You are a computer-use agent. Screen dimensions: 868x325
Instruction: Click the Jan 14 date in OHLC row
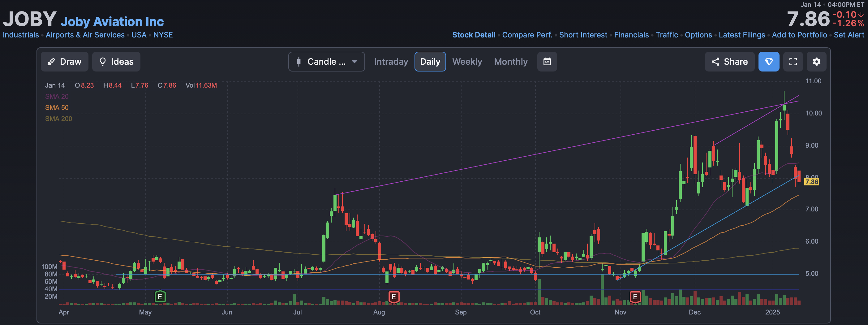(x=54, y=85)
